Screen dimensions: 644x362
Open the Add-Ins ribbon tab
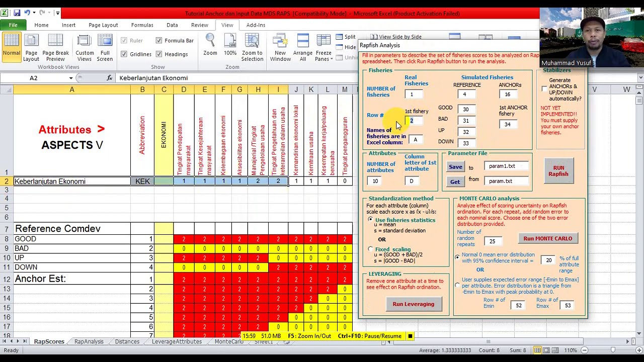[256, 25]
